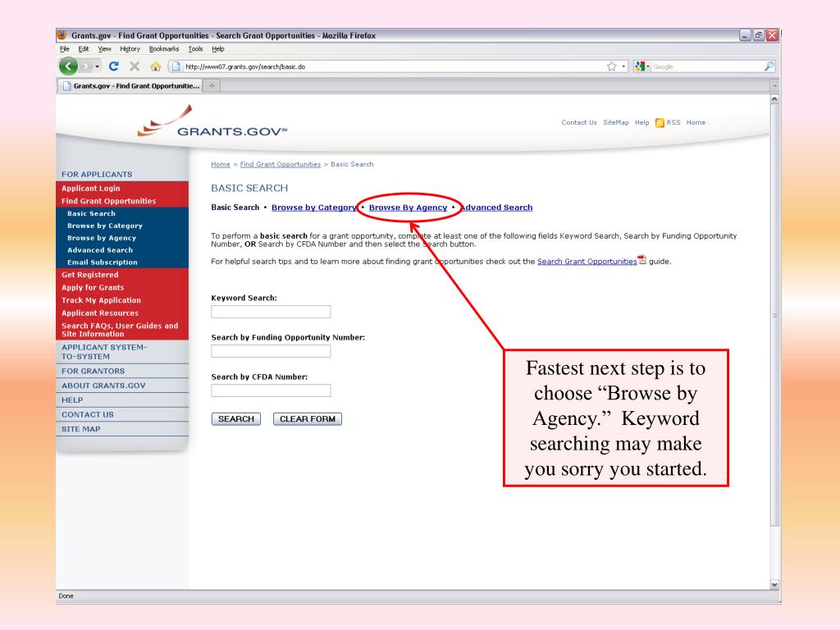Viewport: 840px width, 630px height.
Task: Open the Help menu in menu bar
Action: pyautogui.click(x=218, y=48)
